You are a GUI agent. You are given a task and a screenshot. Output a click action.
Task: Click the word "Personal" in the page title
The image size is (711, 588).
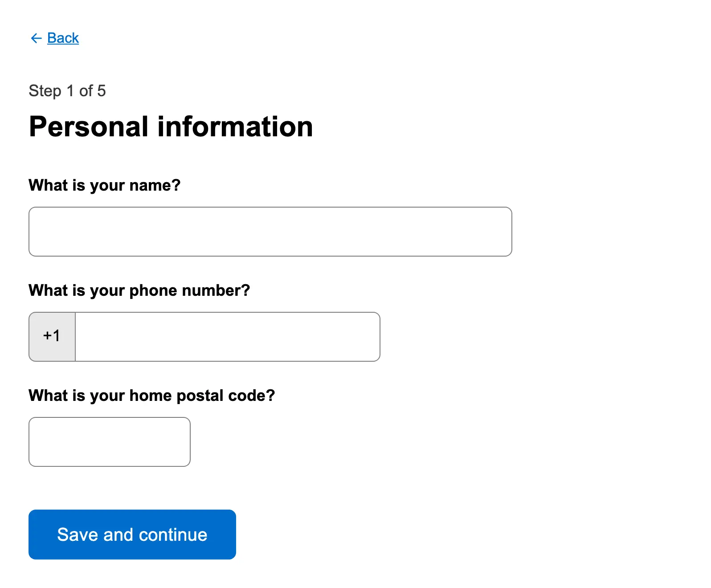[88, 127]
